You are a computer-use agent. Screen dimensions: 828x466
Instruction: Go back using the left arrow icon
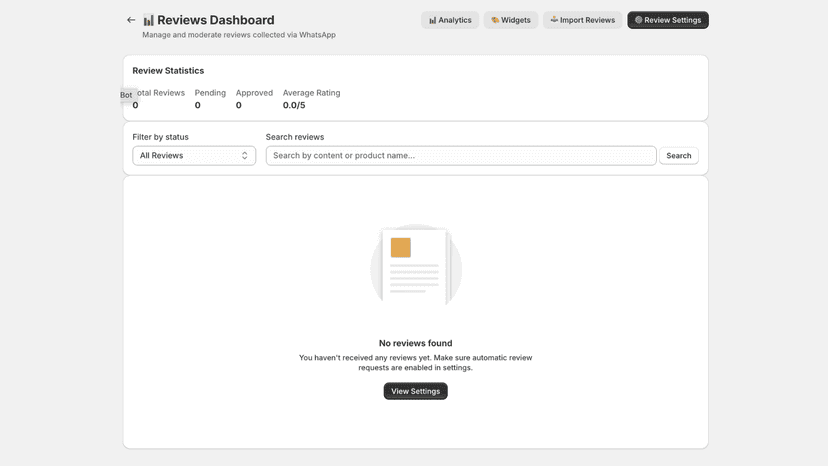click(131, 20)
